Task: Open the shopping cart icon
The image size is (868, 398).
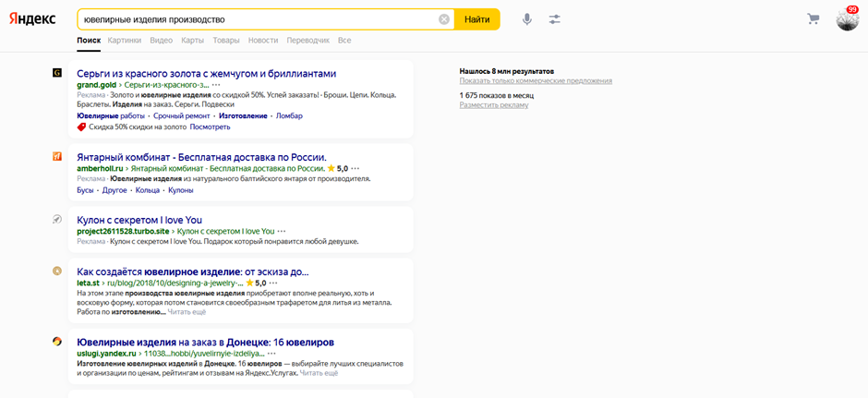Action: (813, 19)
